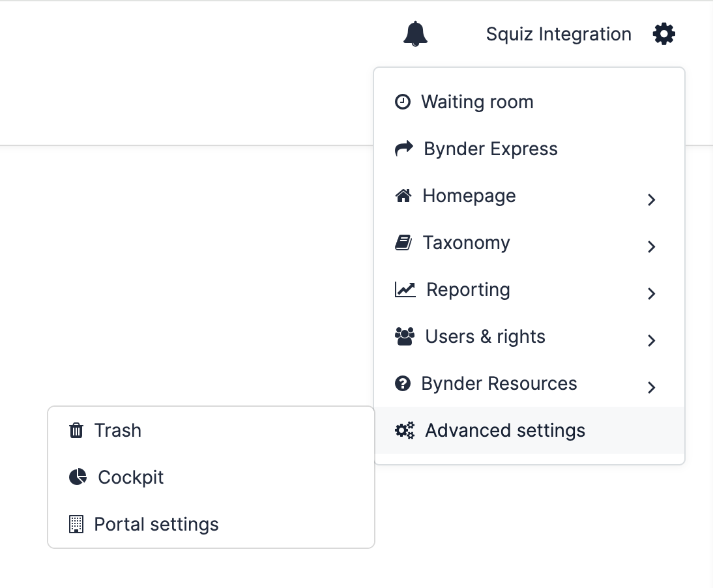Click the Squiz Integration account name
713x588 pixels.
[x=559, y=34]
